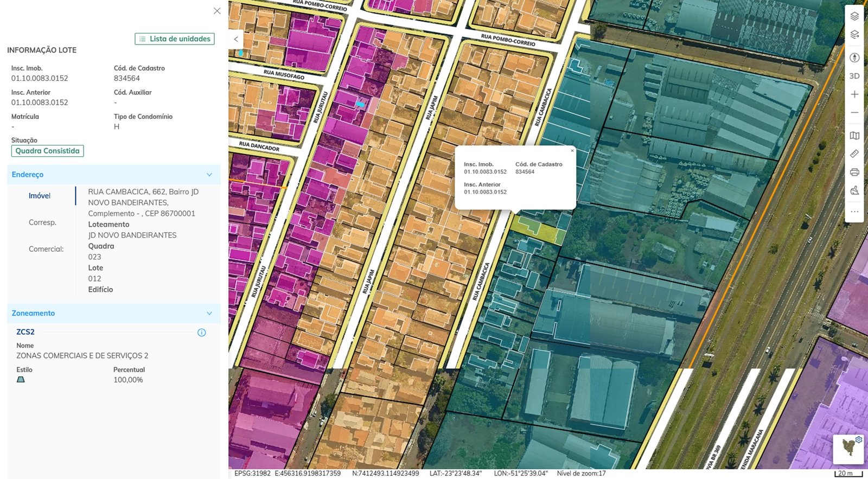Select the ruler measurement tool
The height and width of the screenshot is (479, 868).
coord(854,154)
